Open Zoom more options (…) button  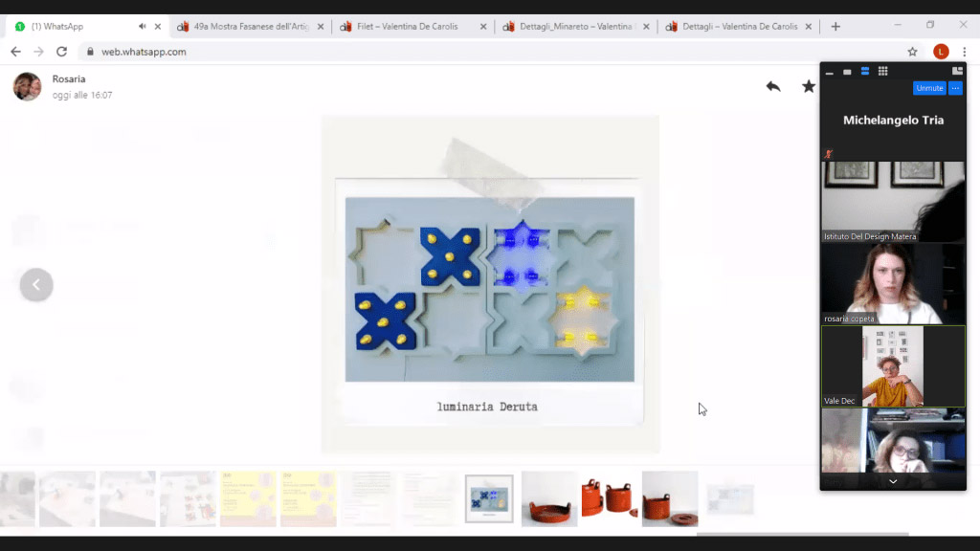956,88
